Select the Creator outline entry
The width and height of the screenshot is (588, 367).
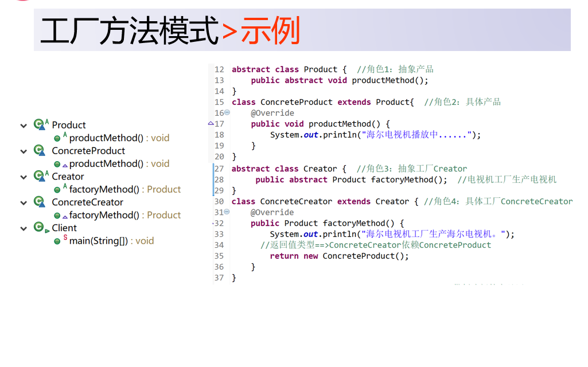(x=68, y=176)
